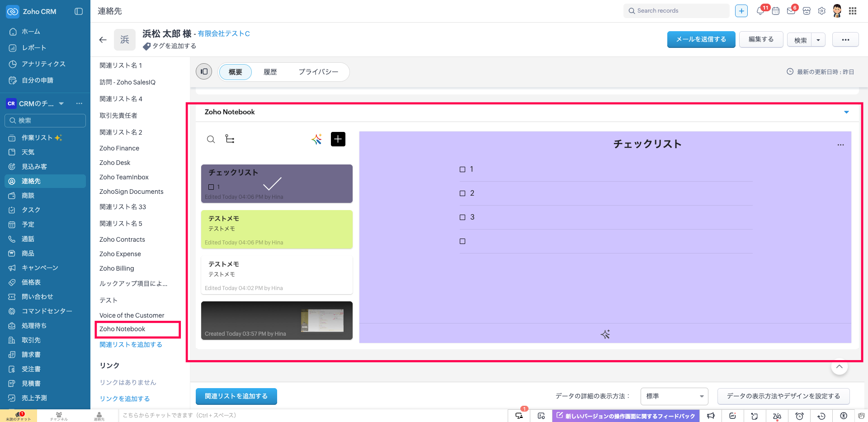868x422 pixels.
Task: Open the apps grid launcher icon
Action: tap(853, 11)
